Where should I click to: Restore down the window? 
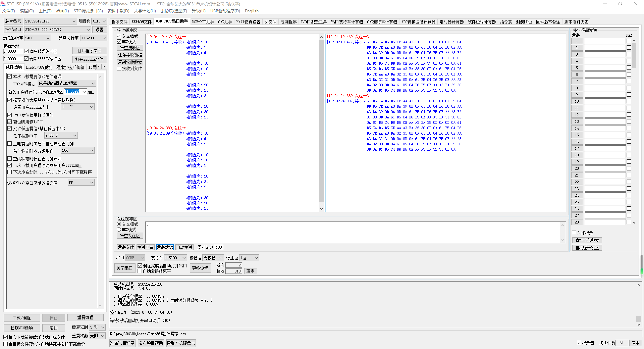tap(620, 4)
